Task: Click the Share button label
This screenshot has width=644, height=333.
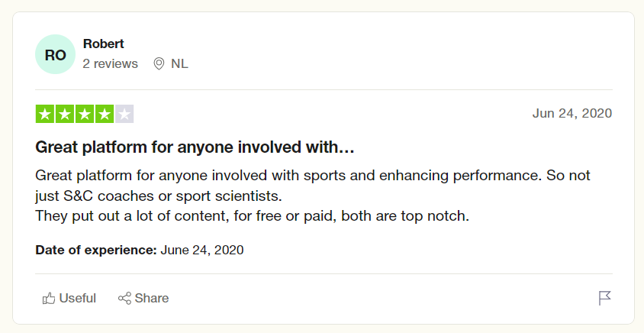Action: [152, 298]
